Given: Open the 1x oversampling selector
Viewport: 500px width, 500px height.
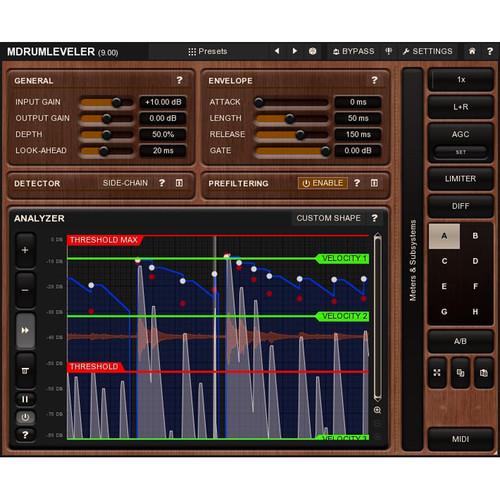Looking at the screenshot, I should 461,80.
